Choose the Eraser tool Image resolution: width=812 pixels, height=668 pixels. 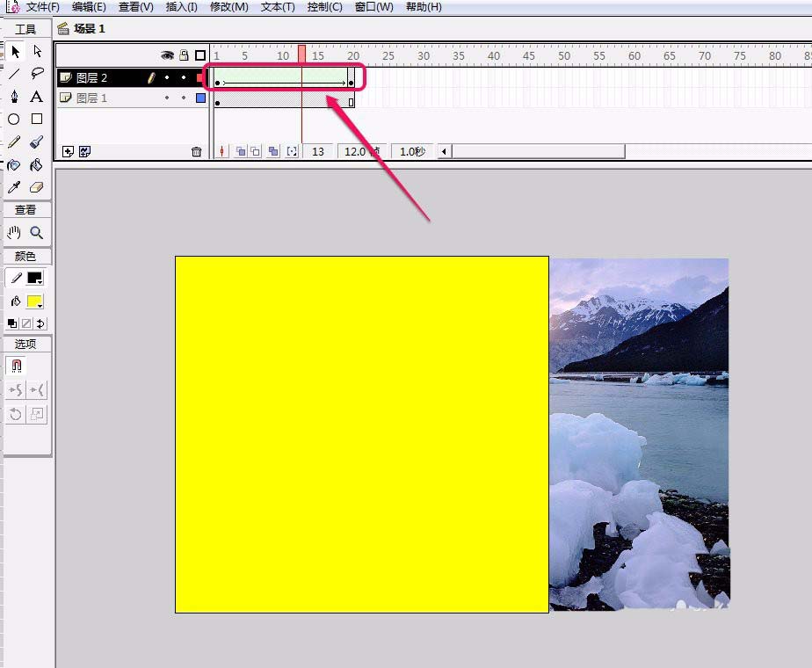coord(37,187)
